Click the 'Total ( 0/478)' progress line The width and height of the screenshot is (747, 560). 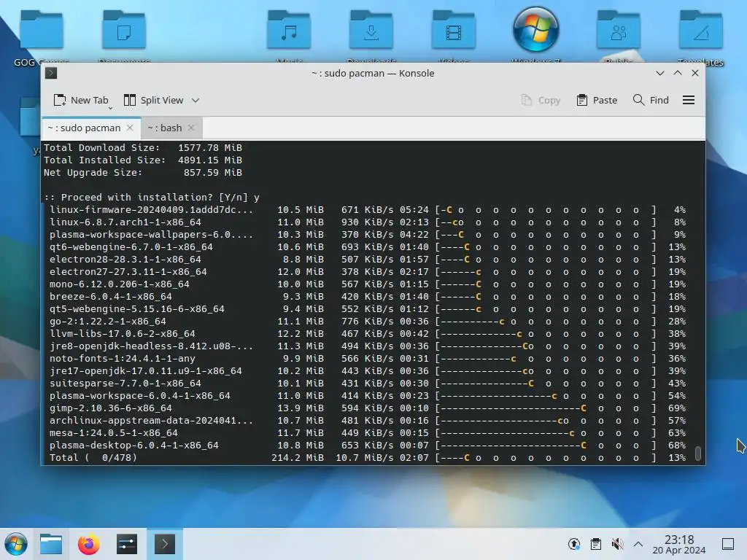368,458
